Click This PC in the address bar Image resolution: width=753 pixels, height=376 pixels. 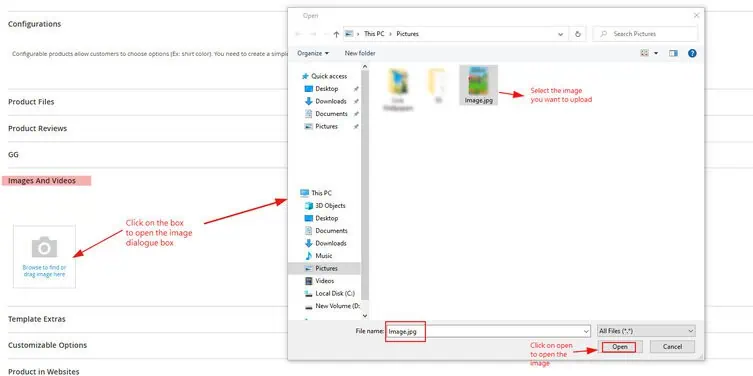tap(374, 34)
